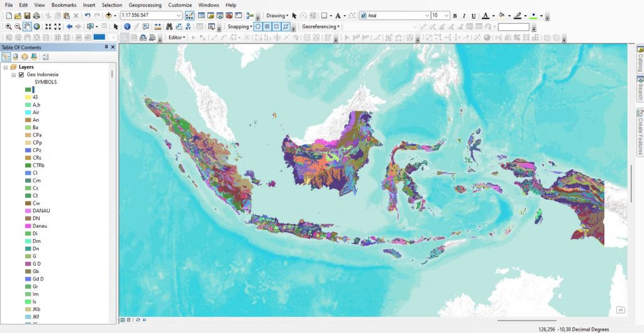
Task: Open the Measure tool
Action: [x=158, y=26]
